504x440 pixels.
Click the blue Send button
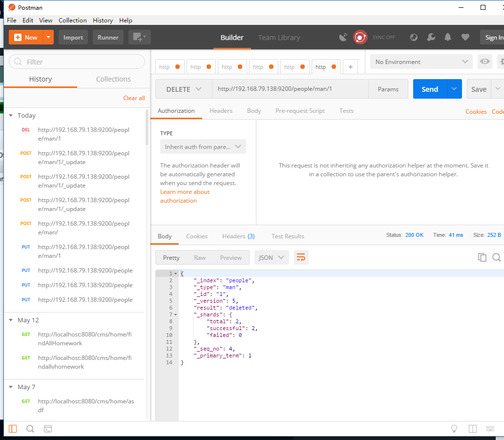pyautogui.click(x=430, y=89)
